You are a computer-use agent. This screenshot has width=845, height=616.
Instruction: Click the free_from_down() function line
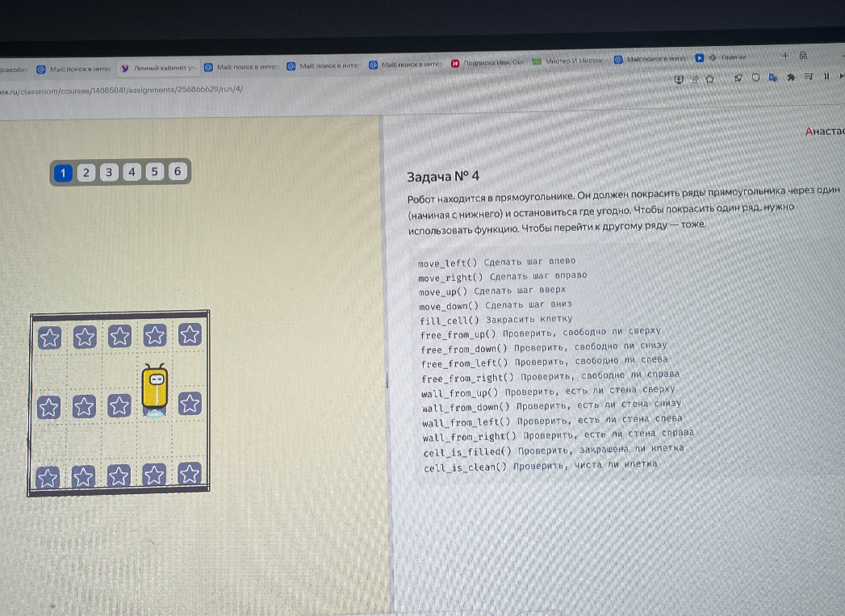544,347
